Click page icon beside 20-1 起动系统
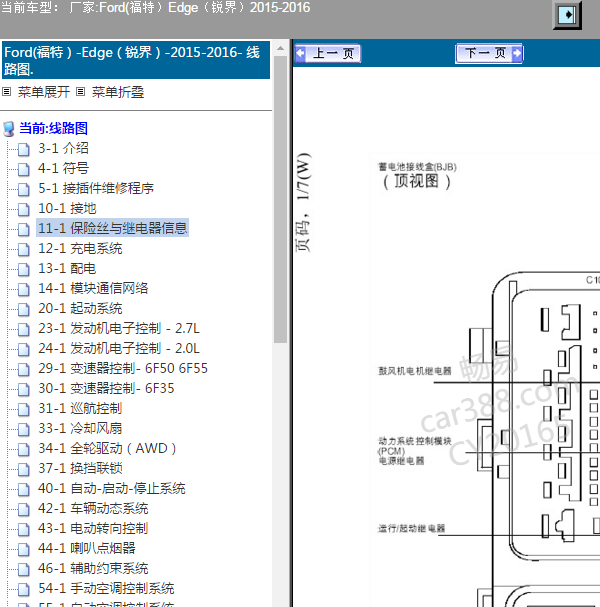600x607 pixels. click(x=24, y=309)
